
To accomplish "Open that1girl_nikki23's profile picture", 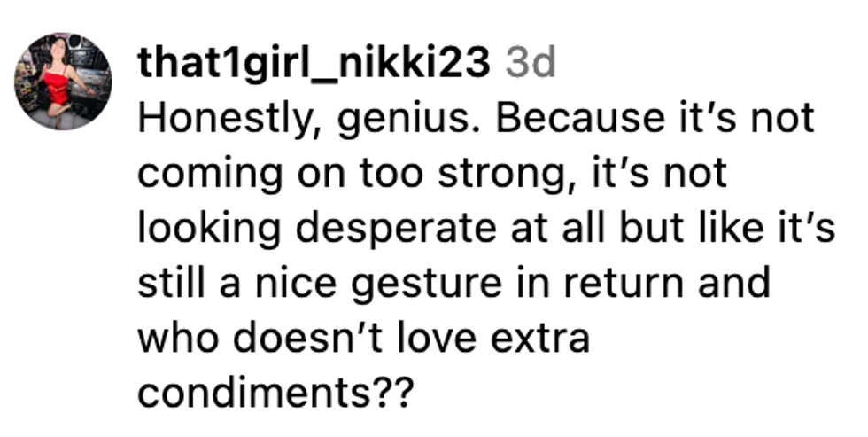I will (63, 82).
